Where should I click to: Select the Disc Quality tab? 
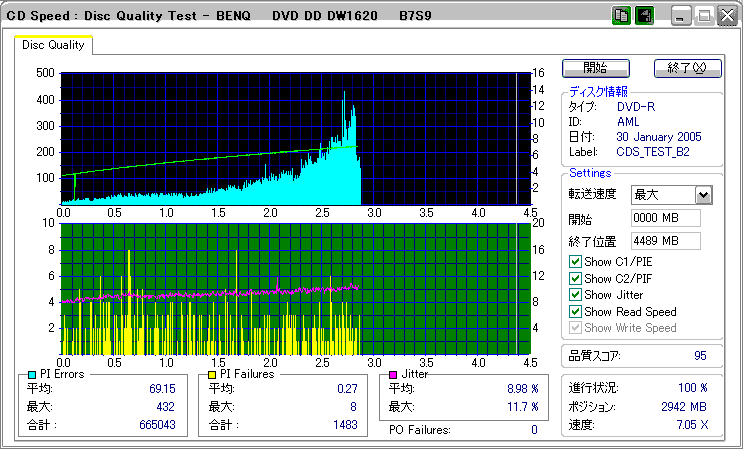(53, 45)
